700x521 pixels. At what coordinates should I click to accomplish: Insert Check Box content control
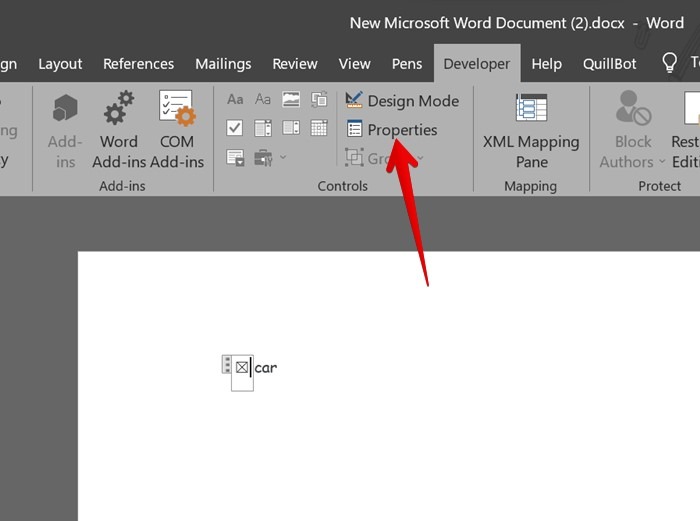[235, 128]
